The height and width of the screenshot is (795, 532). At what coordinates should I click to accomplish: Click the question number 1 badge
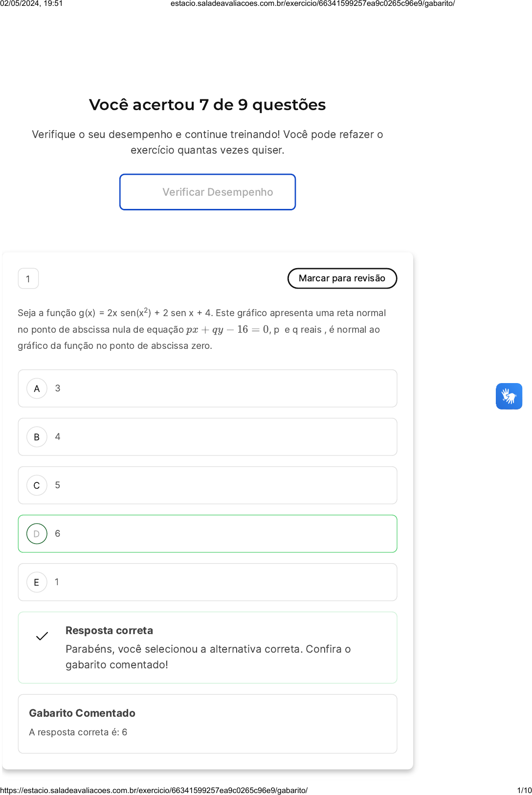[x=28, y=279]
